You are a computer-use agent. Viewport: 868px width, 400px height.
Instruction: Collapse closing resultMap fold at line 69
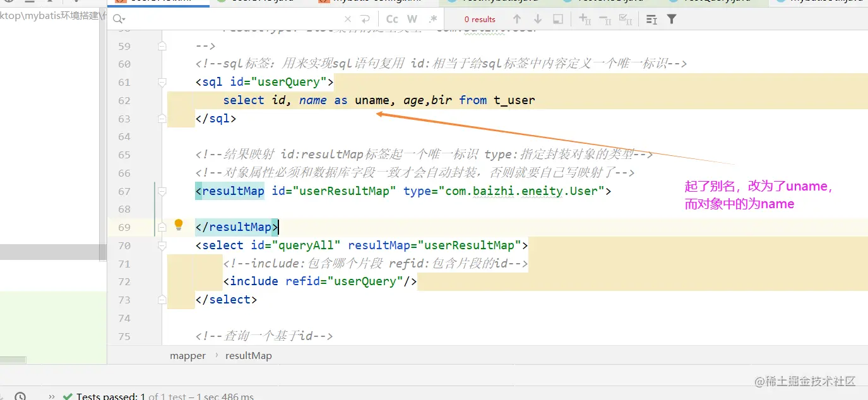tap(162, 227)
